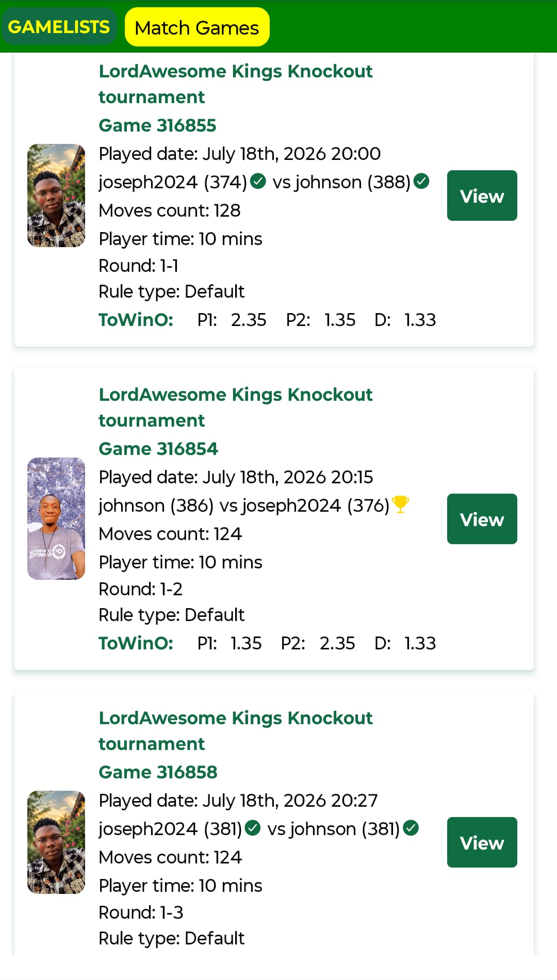Click verified badge next to joseph2024 (374)
557x980 pixels.
258,181
